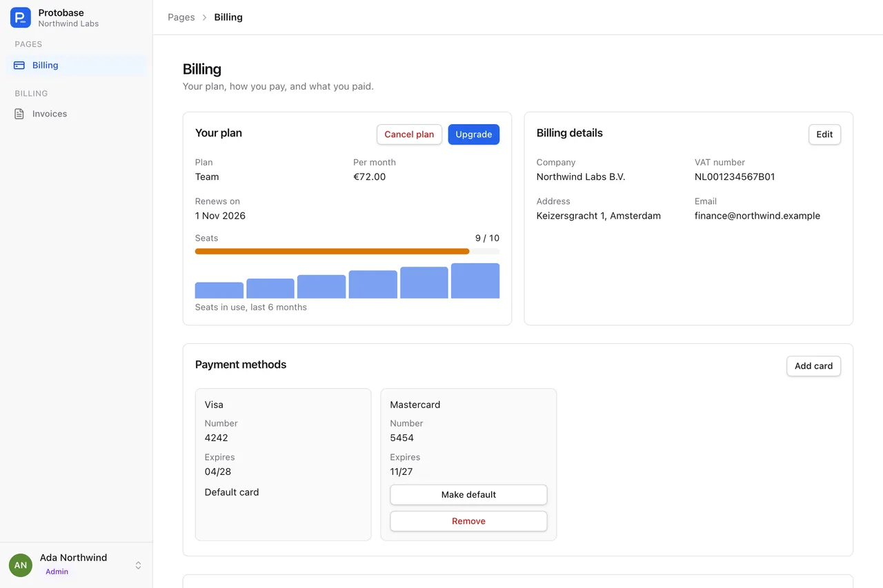Remove the Mastercard
This screenshot has width=883, height=588.
click(x=468, y=521)
